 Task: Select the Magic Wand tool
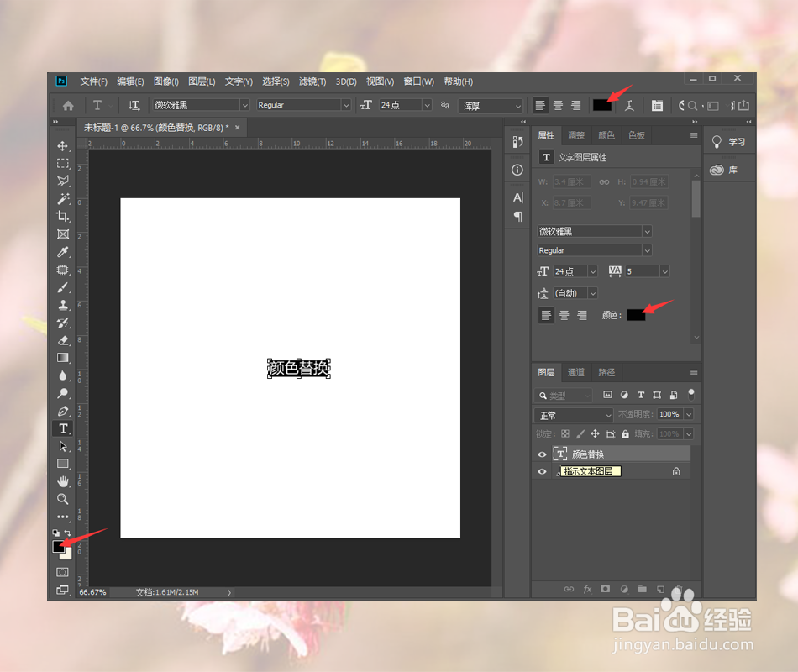pyautogui.click(x=63, y=198)
